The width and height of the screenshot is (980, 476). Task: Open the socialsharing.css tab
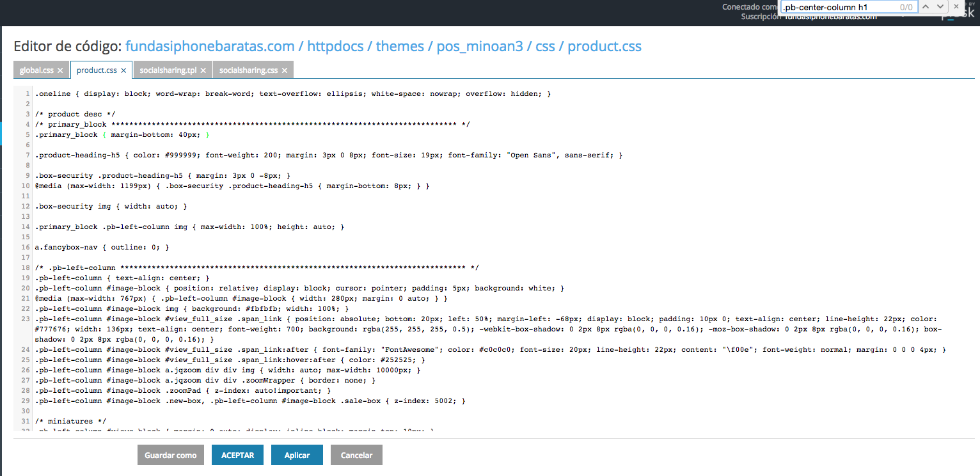(x=248, y=70)
